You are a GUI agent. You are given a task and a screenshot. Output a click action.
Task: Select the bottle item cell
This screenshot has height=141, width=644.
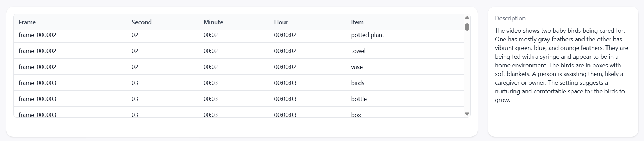tap(359, 99)
